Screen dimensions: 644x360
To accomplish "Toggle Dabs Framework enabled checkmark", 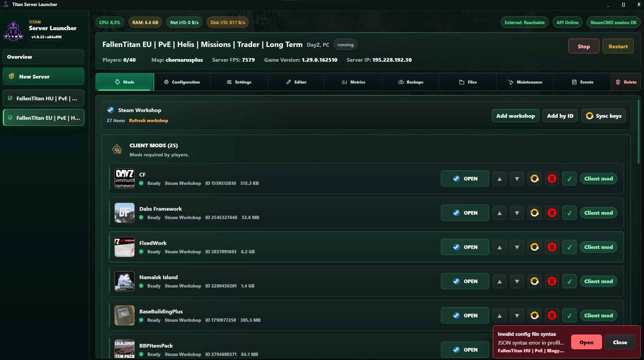I will [569, 213].
